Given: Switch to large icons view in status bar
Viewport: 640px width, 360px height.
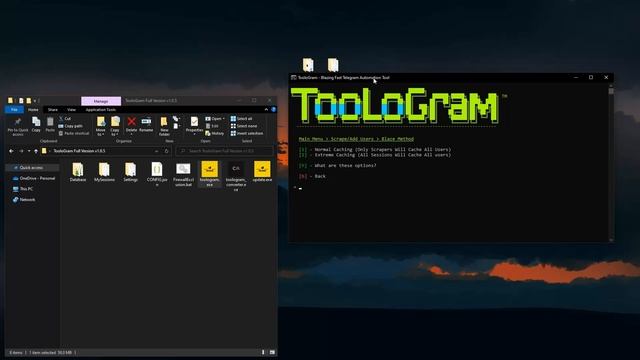Looking at the screenshot, I should (x=272, y=352).
